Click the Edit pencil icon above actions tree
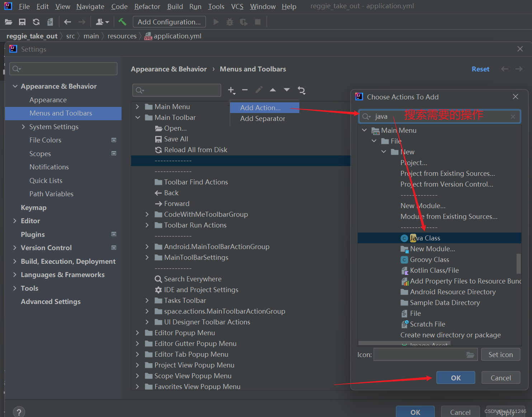Screen dimensions: 532x417 coord(259,90)
